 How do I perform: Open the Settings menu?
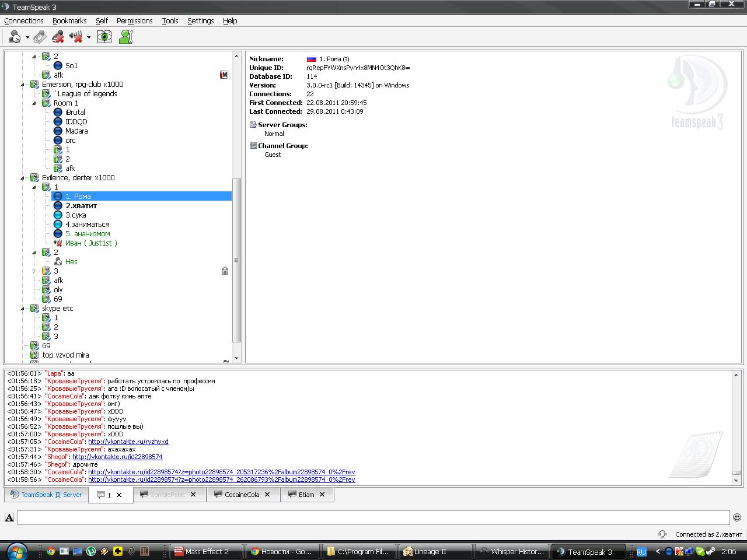pos(200,20)
